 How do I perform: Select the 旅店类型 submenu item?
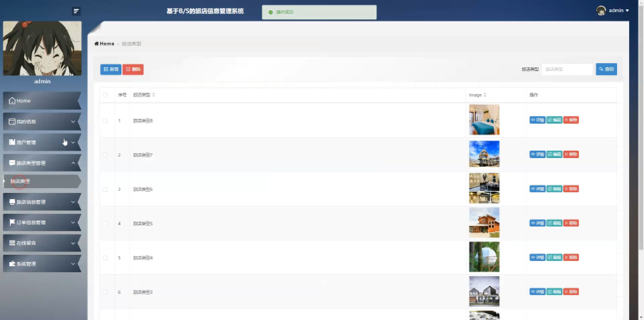42,181
